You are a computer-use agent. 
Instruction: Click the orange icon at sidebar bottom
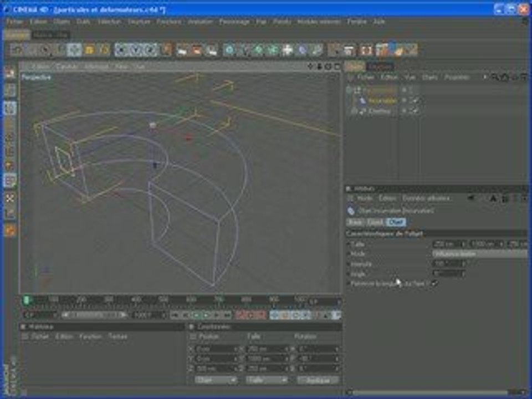click(10, 231)
